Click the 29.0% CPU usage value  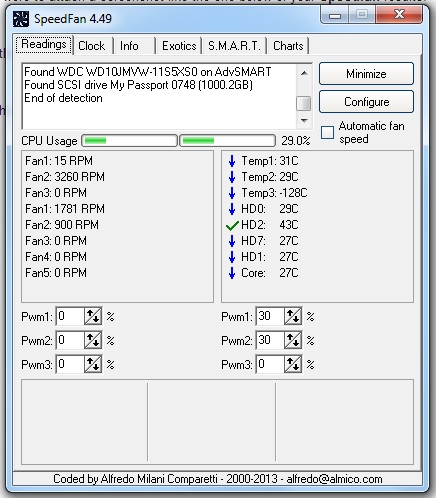tap(296, 141)
